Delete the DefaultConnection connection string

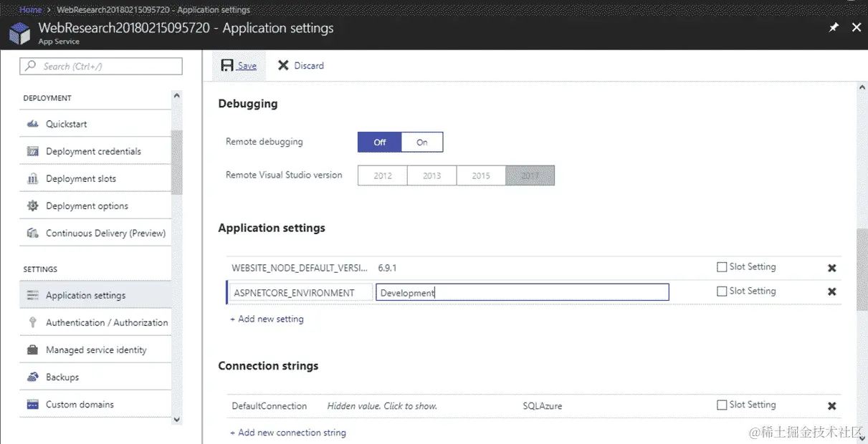point(831,406)
